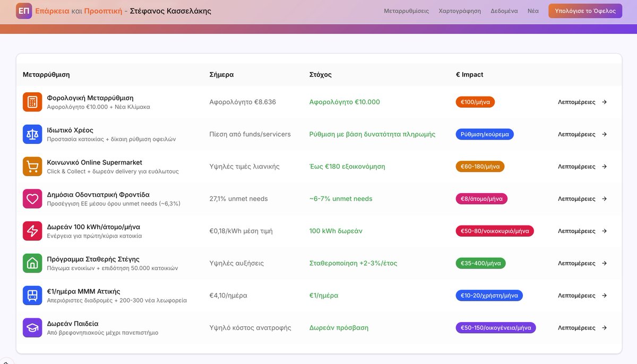Click the Πίεση από funds/servicers cell
The height and width of the screenshot is (364, 637).
pyautogui.click(x=250, y=134)
